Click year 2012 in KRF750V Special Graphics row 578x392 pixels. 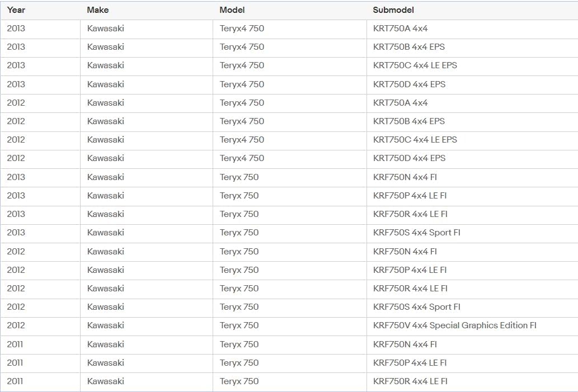(x=16, y=325)
